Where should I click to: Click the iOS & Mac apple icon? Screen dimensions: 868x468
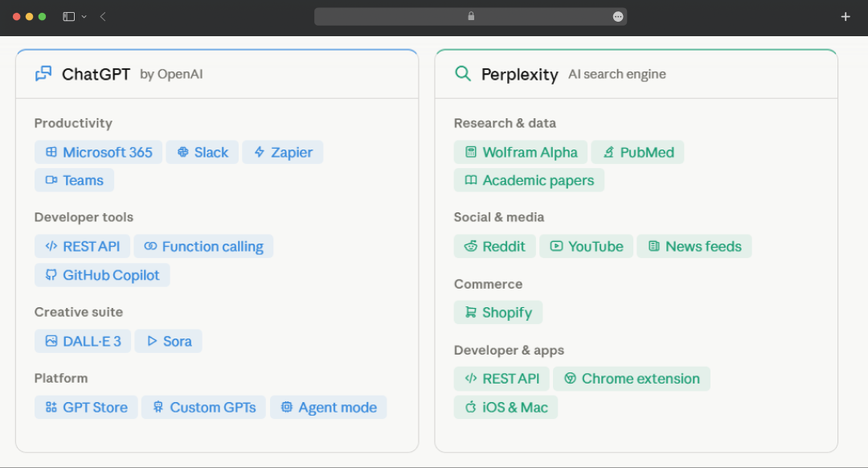pos(470,407)
